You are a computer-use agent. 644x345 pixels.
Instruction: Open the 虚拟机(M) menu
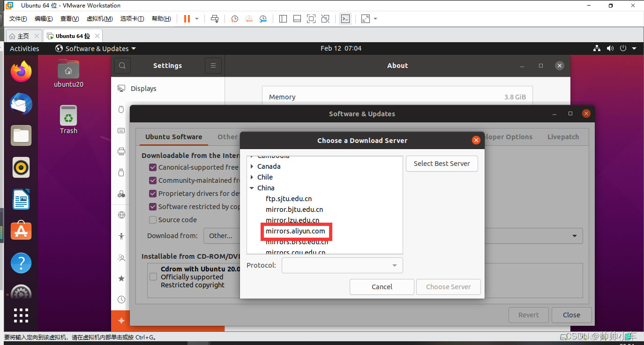coord(99,19)
